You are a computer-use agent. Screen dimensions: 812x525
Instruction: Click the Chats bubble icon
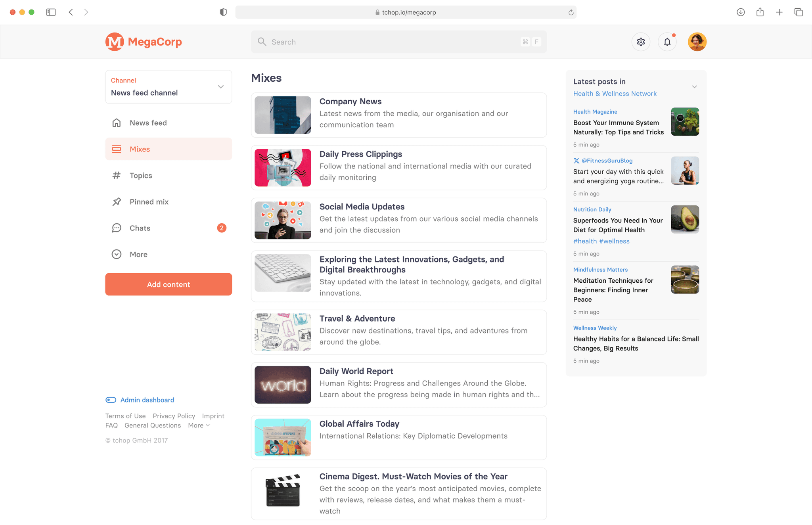(117, 228)
